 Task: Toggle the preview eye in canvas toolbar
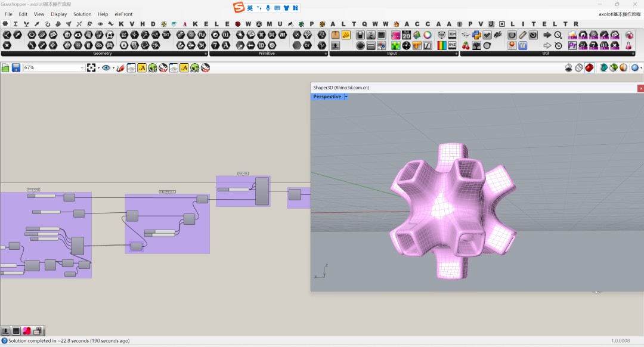106,68
